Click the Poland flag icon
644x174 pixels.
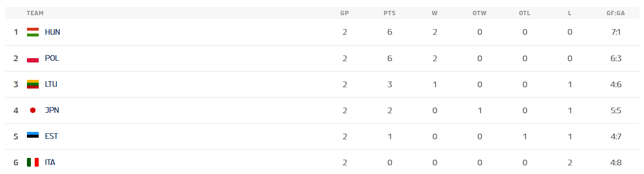point(33,58)
